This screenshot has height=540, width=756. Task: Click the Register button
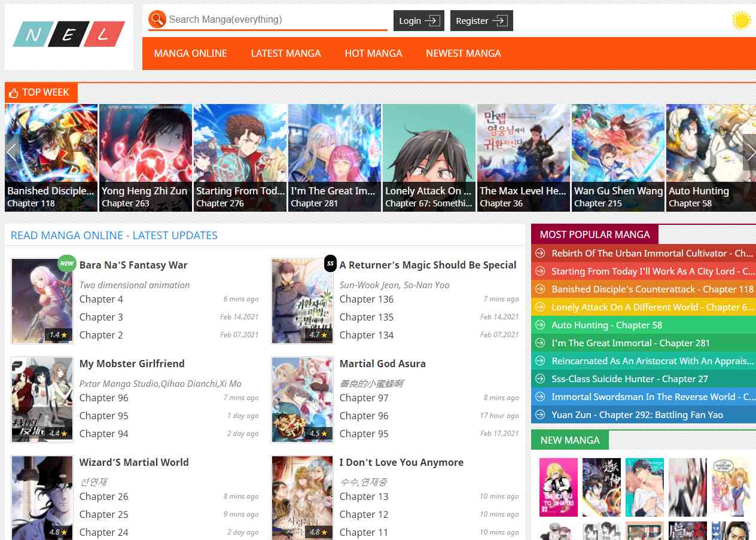tap(481, 21)
